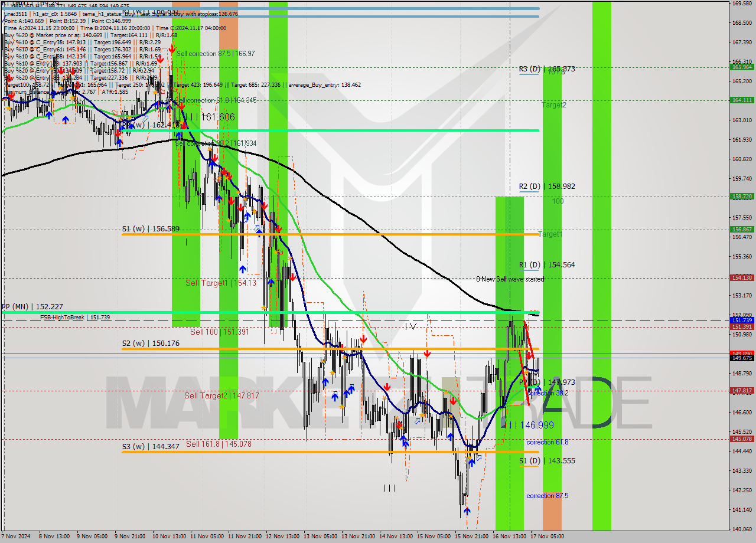
Task: Select the Sell 100 | 151.391 label
Action: (219, 332)
